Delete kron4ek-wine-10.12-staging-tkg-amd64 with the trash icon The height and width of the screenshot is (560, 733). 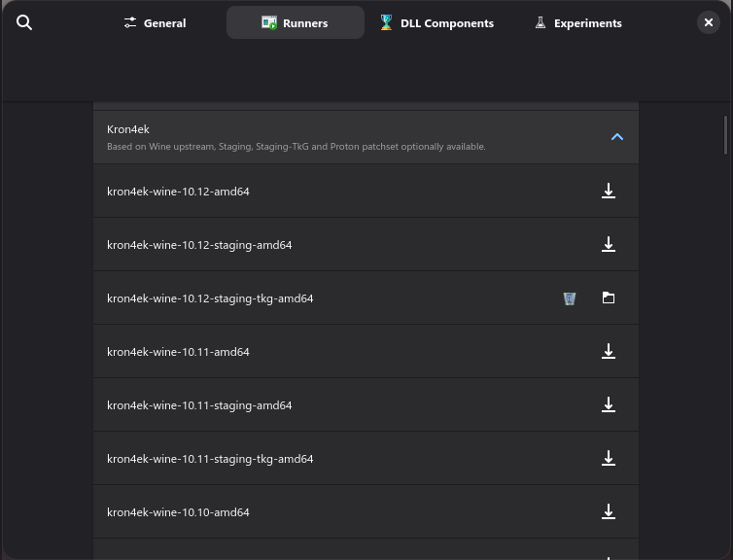click(x=570, y=298)
